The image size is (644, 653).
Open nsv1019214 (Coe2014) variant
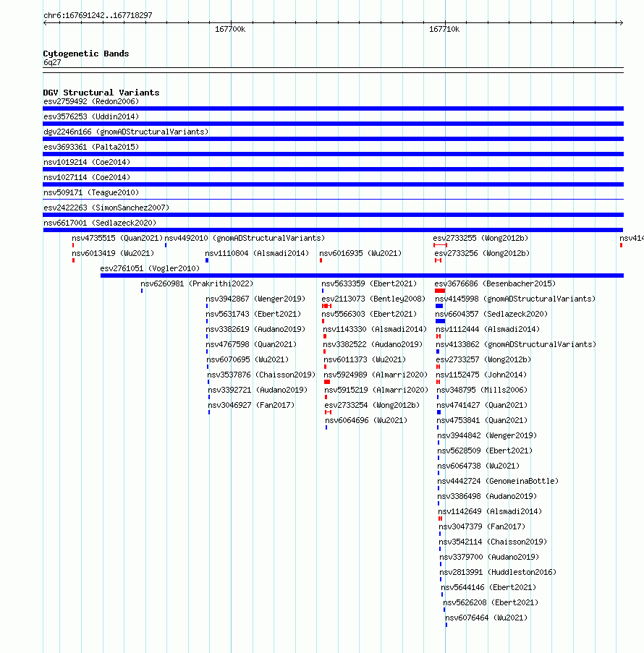click(87, 163)
